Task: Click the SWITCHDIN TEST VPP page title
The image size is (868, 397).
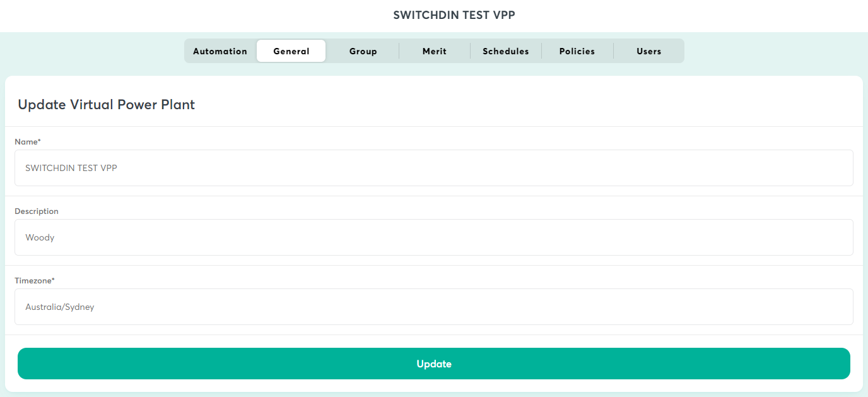Action: (x=454, y=15)
